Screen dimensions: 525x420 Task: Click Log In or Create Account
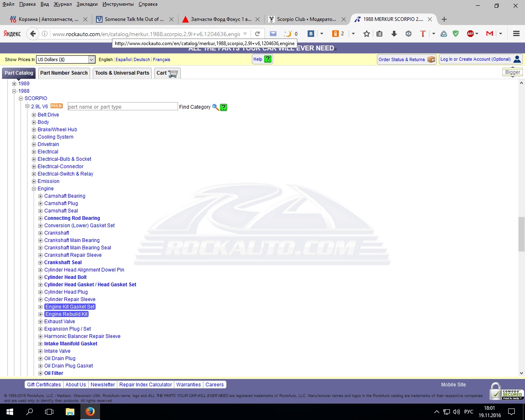coord(481,59)
